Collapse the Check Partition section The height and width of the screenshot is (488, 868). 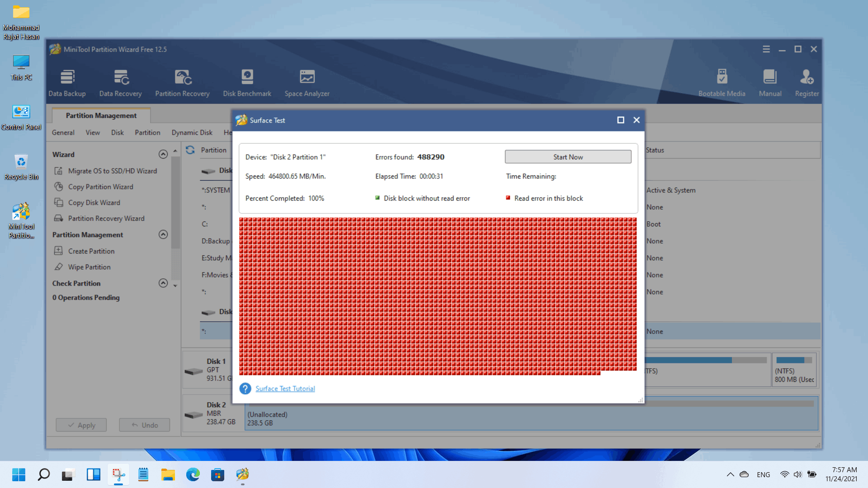(x=163, y=283)
